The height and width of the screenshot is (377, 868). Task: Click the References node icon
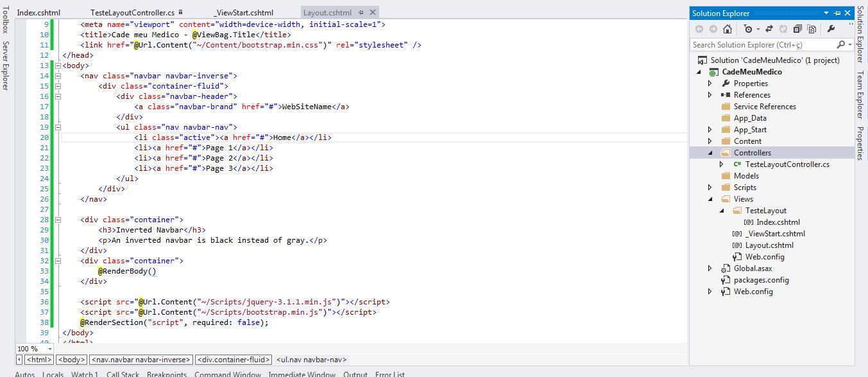(726, 95)
